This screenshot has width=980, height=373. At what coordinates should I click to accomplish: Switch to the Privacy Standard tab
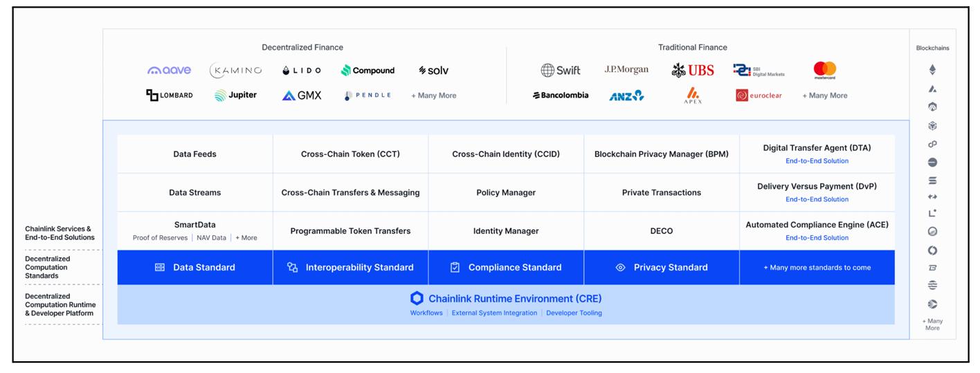[x=662, y=267]
